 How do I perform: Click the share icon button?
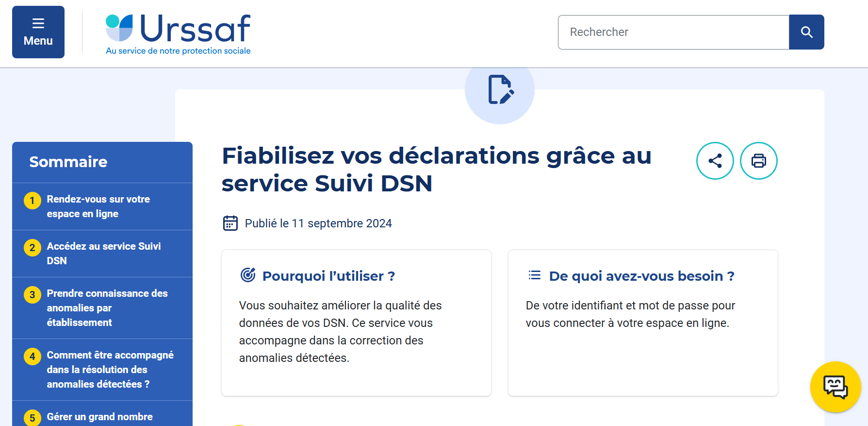pyautogui.click(x=715, y=161)
